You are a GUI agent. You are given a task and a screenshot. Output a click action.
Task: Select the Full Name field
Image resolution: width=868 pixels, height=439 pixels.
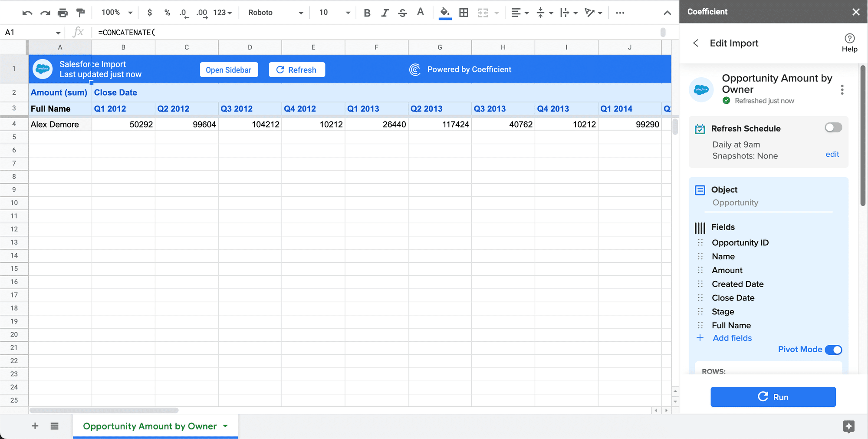pyautogui.click(x=731, y=326)
